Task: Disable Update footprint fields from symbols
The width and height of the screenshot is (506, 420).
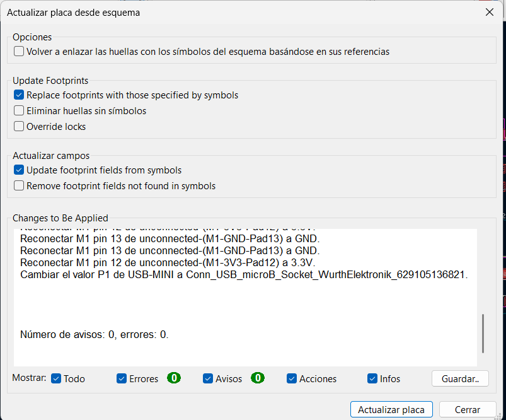Action: (x=19, y=170)
